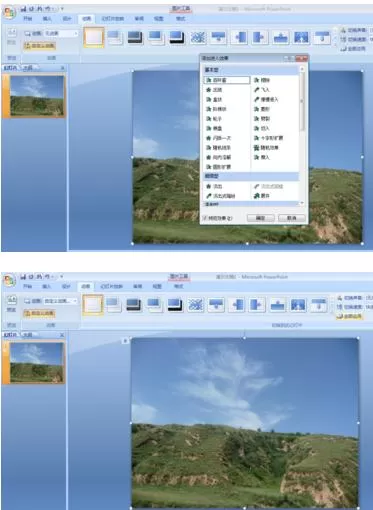Open transition speed dropdown in lower window
The height and width of the screenshot is (510, 373).
tap(355, 307)
